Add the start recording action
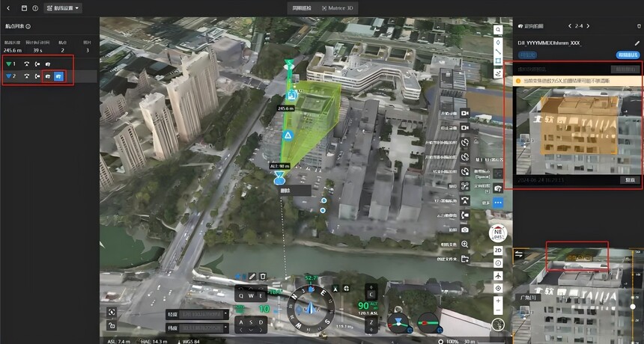Screen dimensions: 644x344 465,113
